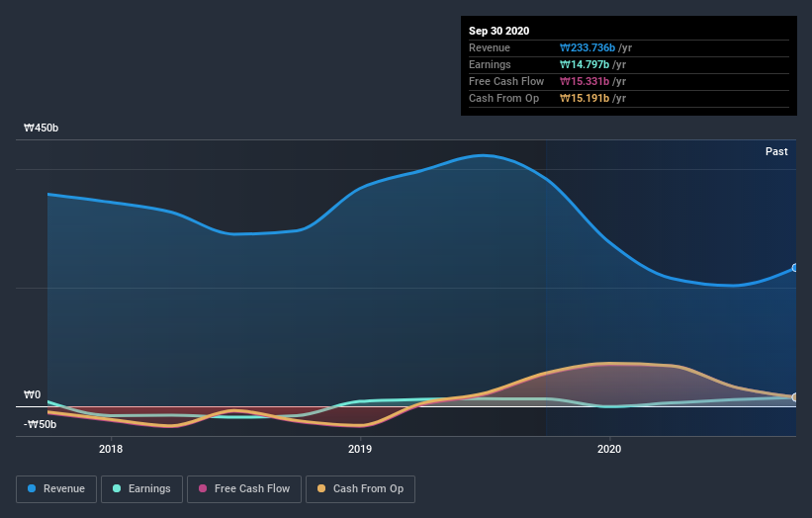Toggle the Cash From Op legend button
This screenshot has width=812, height=518.
point(360,489)
